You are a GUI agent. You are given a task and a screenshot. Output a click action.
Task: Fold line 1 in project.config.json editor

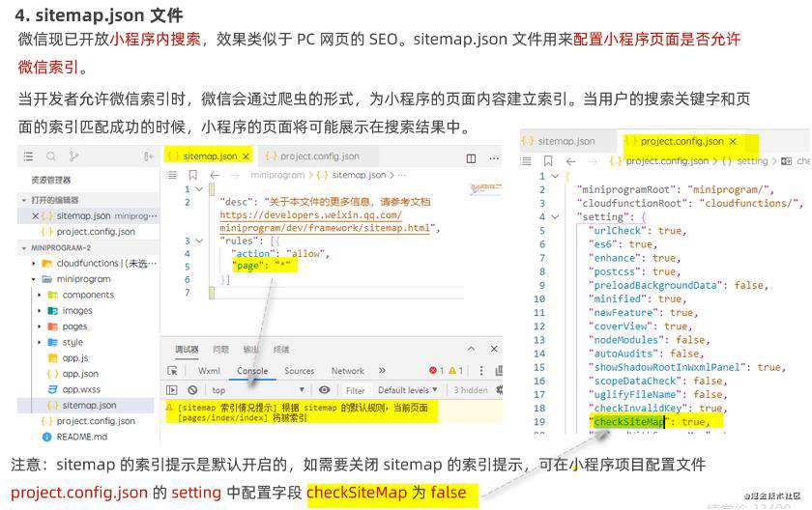click(x=555, y=176)
